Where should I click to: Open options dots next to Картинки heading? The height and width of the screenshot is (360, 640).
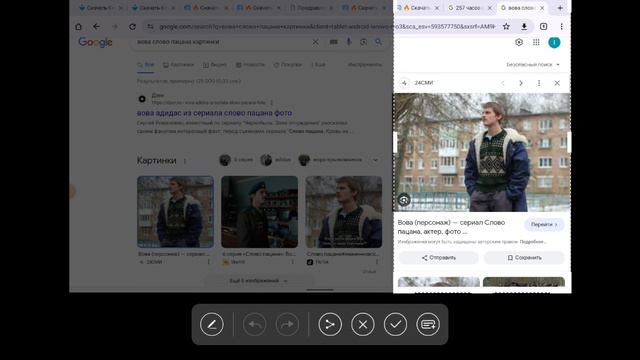coord(185,161)
